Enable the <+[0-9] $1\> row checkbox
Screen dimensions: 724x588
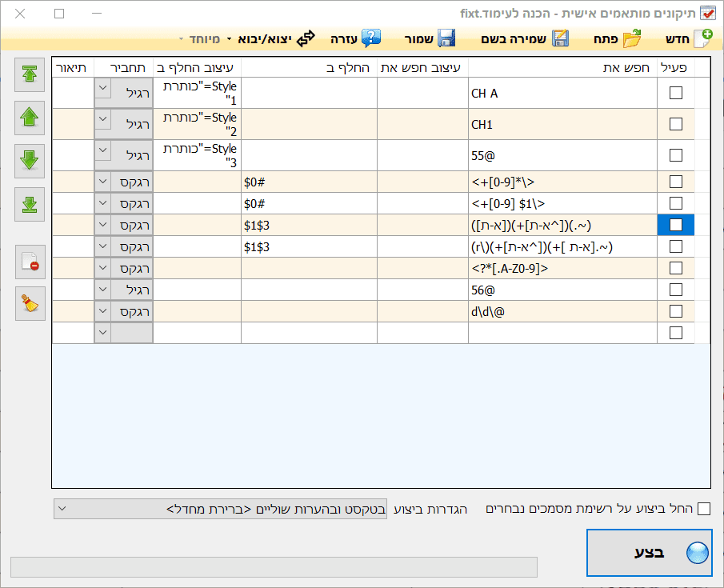[675, 203]
